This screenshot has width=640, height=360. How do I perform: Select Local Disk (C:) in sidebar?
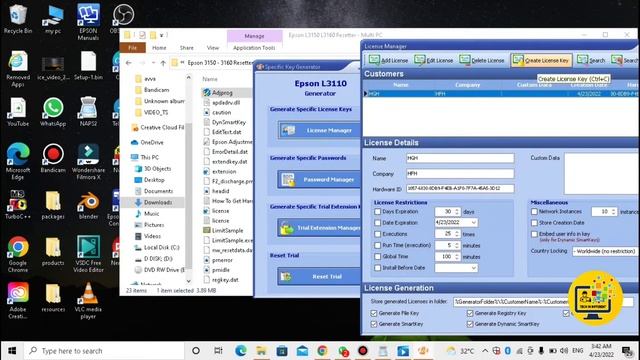pos(161,247)
